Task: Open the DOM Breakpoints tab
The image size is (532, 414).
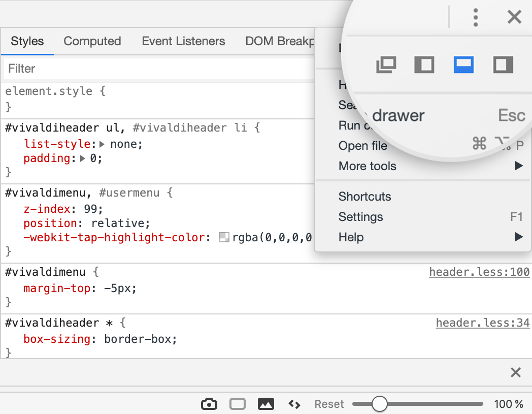Action: tap(280, 41)
